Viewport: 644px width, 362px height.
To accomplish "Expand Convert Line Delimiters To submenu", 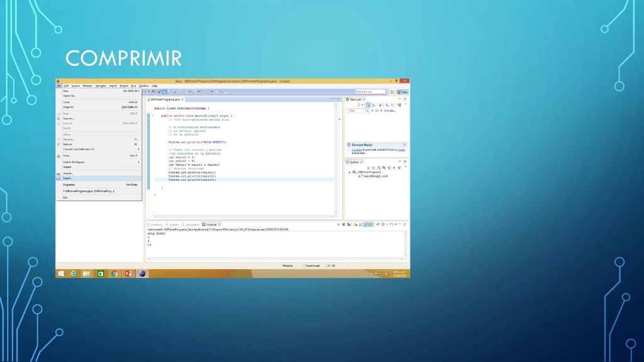I will click(99, 150).
